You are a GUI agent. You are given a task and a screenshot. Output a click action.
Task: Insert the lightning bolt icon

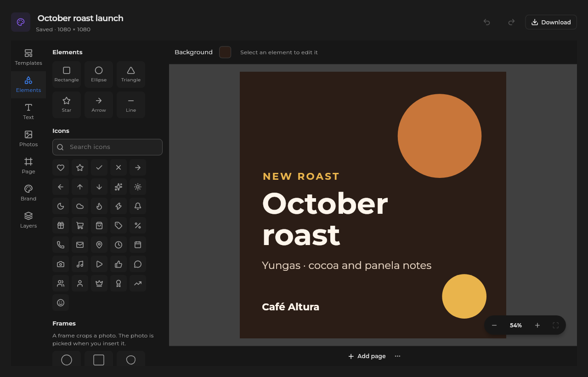(x=119, y=206)
